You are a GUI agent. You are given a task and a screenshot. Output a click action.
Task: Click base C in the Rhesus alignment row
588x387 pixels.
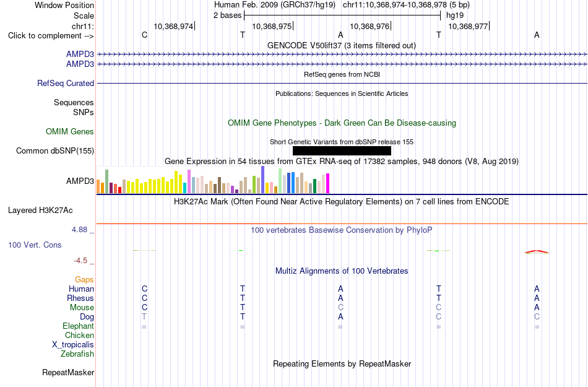[144, 298]
